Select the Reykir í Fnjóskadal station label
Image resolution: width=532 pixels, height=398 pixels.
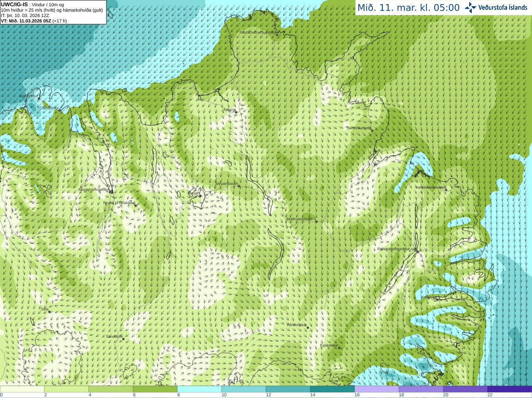pyautogui.click(x=119, y=203)
